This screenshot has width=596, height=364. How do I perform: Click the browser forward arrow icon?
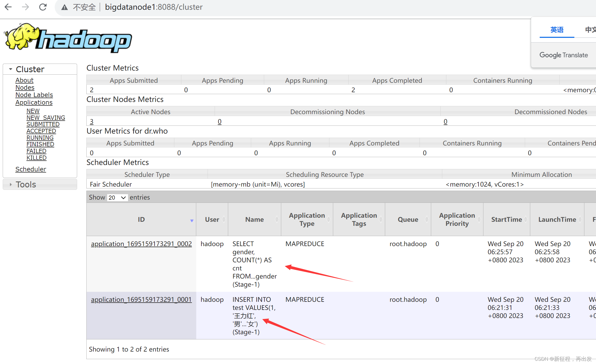[25, 7]
